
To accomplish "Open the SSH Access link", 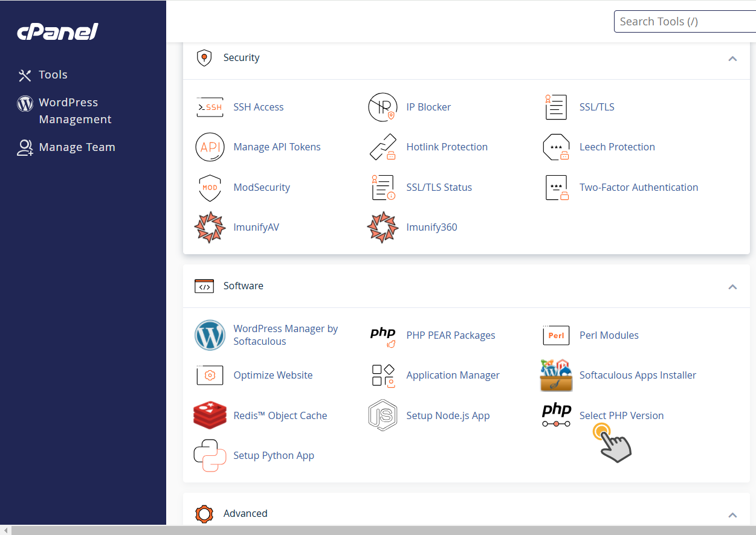I will tap(259, 107).
